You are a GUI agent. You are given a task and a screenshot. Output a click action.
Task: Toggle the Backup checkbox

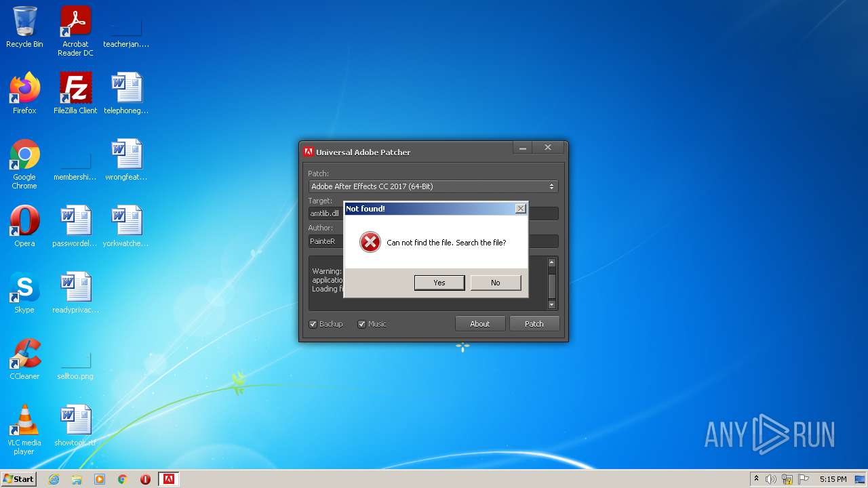(313, 324)
